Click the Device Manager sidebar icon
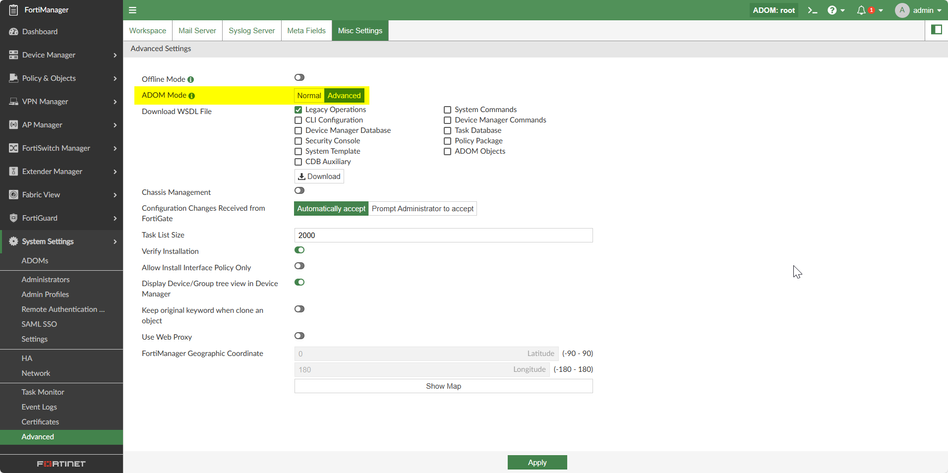 (x=13, y=55)
